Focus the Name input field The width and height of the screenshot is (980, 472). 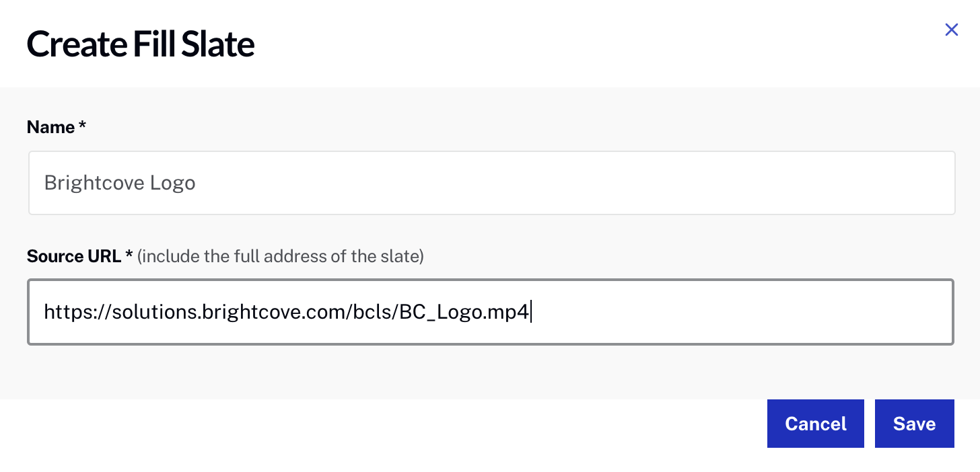(491, 183)
